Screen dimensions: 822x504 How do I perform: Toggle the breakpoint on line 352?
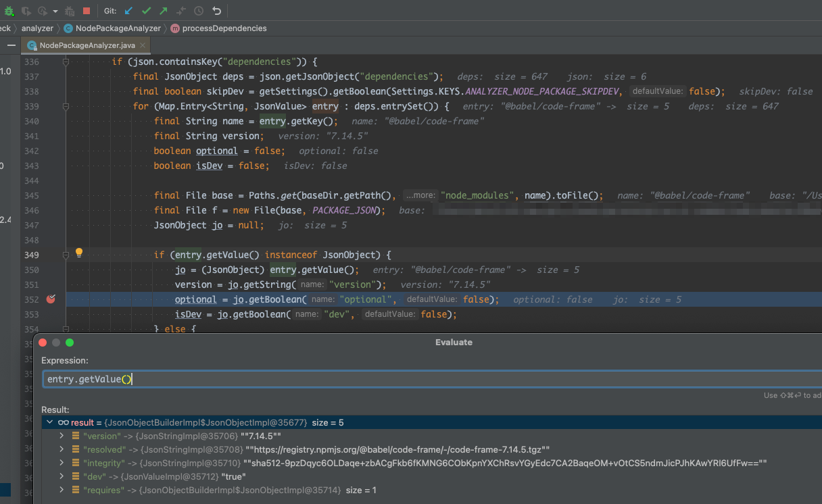[51, 299]
